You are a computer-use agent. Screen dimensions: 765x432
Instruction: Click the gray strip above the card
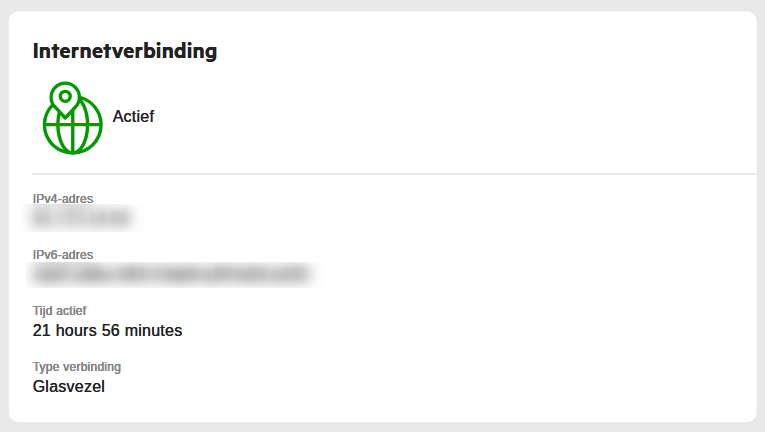[x=382, y=5]
